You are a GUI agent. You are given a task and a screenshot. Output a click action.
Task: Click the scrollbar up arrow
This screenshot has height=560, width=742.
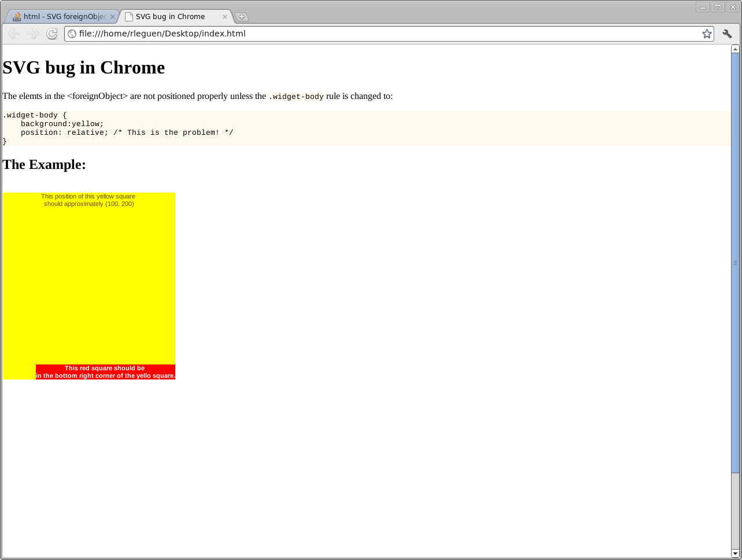click(735, 49)
